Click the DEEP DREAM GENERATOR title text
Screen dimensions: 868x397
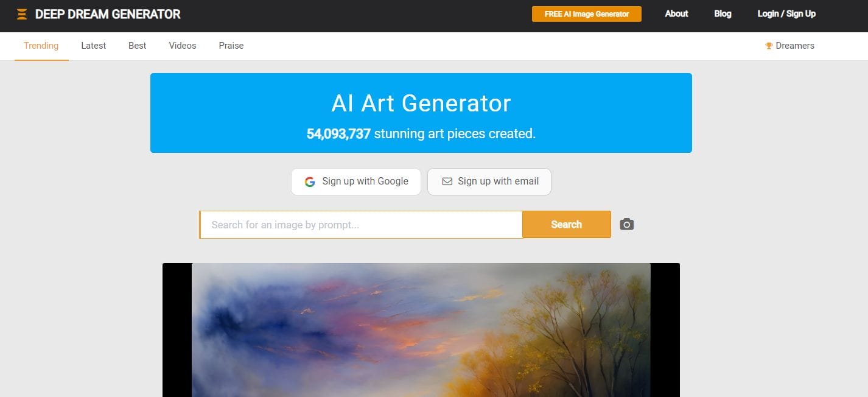click(108, 14)
